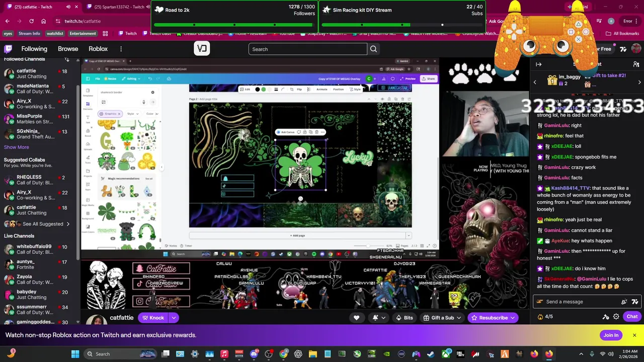Screen dimensions: 644x362
Task: Dismiss the Roblox rewards banner
Action: (634, 335)
